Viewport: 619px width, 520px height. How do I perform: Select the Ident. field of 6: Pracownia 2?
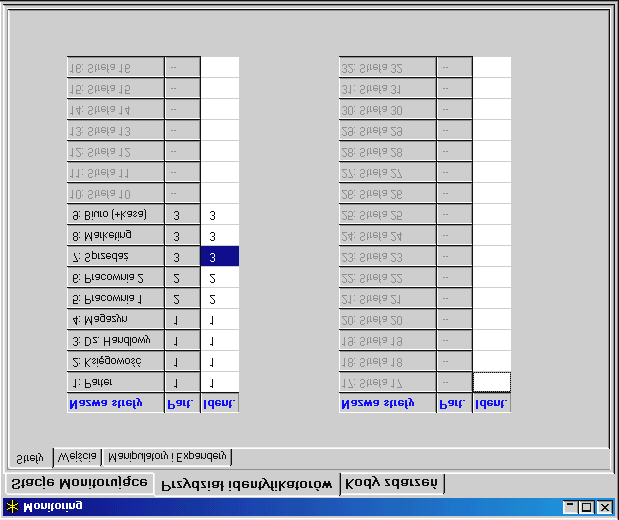(x=220, y=278)
